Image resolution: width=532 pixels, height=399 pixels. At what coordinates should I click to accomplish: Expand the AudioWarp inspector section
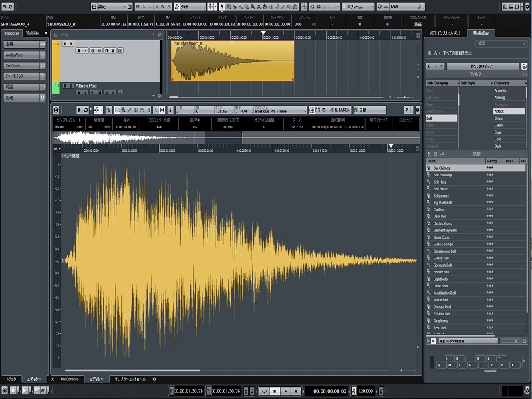[23, 55]
